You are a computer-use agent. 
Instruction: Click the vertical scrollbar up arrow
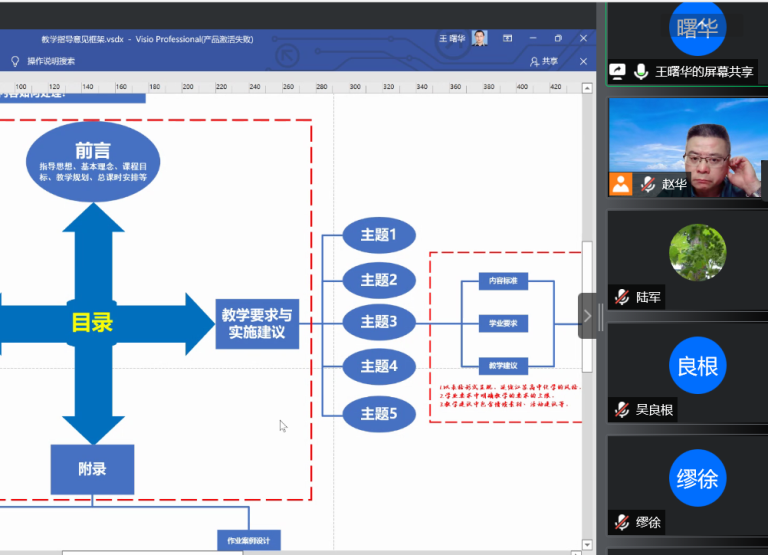pos(588,86)
